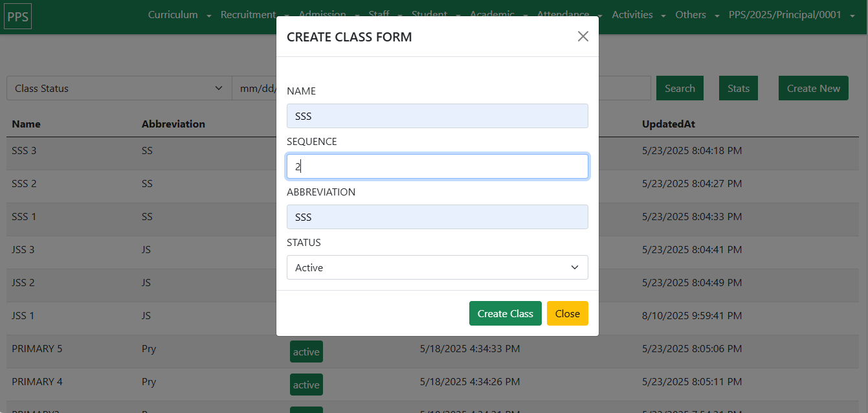The height and width of the screenshot is (413, 868).
Task: Open the Activities menu
Action: (x=638, y=15)
